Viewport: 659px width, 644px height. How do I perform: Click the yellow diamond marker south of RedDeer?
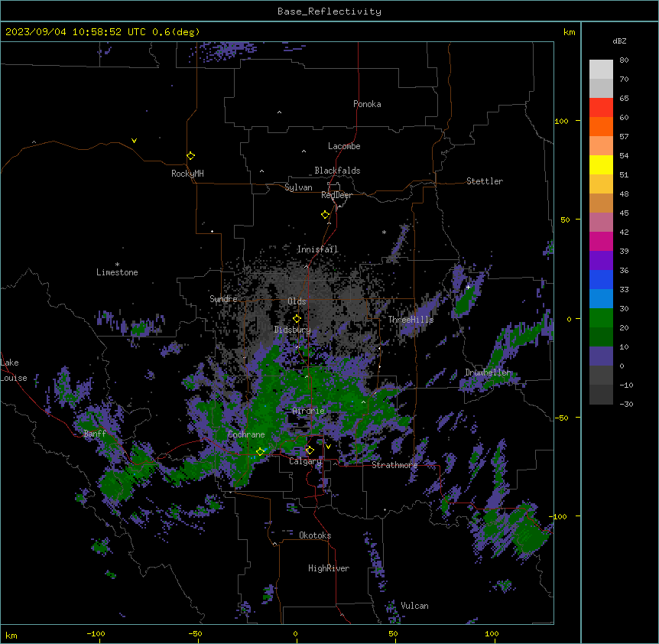click(x=326, y=215)
